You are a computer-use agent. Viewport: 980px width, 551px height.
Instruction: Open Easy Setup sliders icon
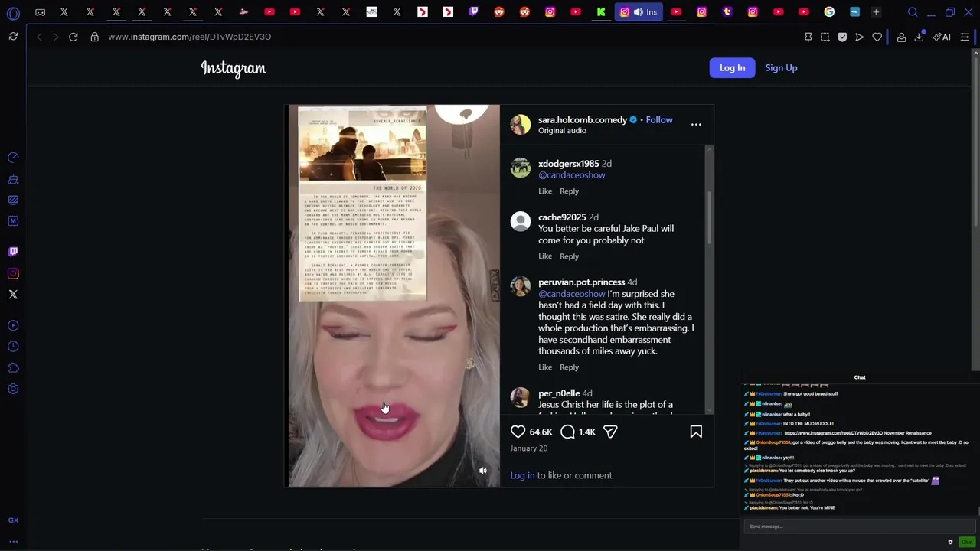tap(965, 37)
